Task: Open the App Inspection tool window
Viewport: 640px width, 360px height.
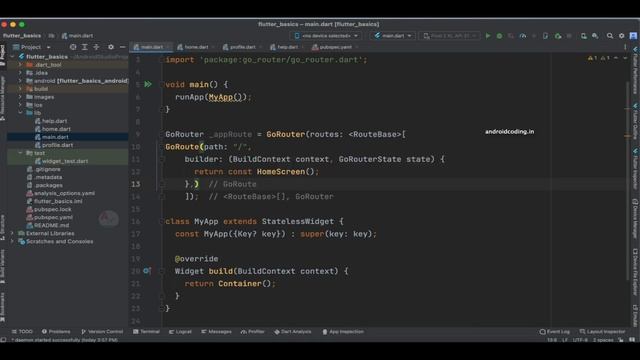Action: tap(343, 331)
